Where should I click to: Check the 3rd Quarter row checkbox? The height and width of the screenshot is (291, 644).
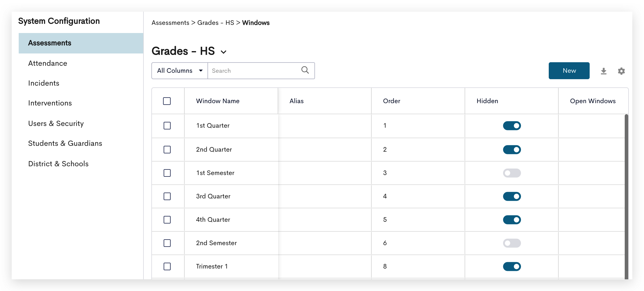pyautogui.click(x=167, y=196)
